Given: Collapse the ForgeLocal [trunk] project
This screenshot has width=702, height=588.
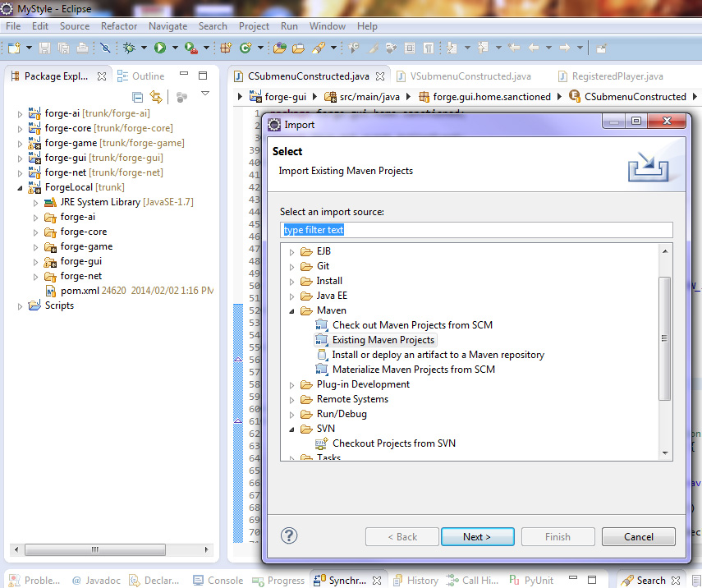Looking at the screenshot, I should tap(20, 188).
